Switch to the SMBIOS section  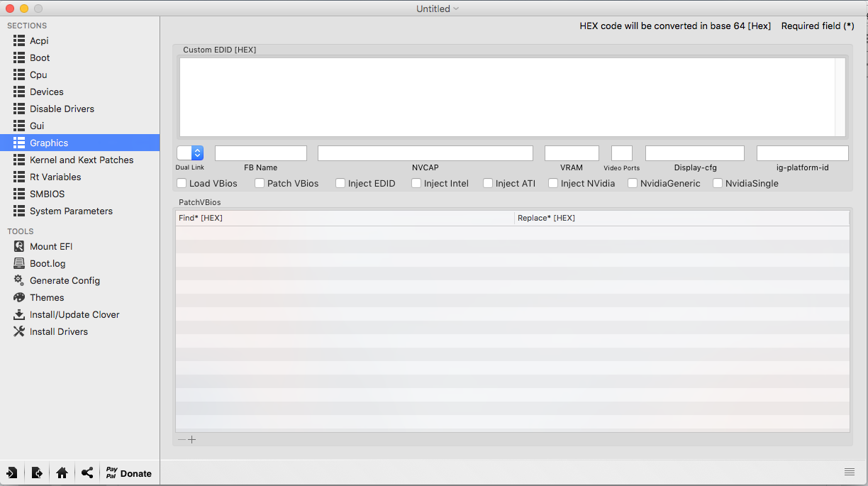pyautogui.click(x=47, y=194)
